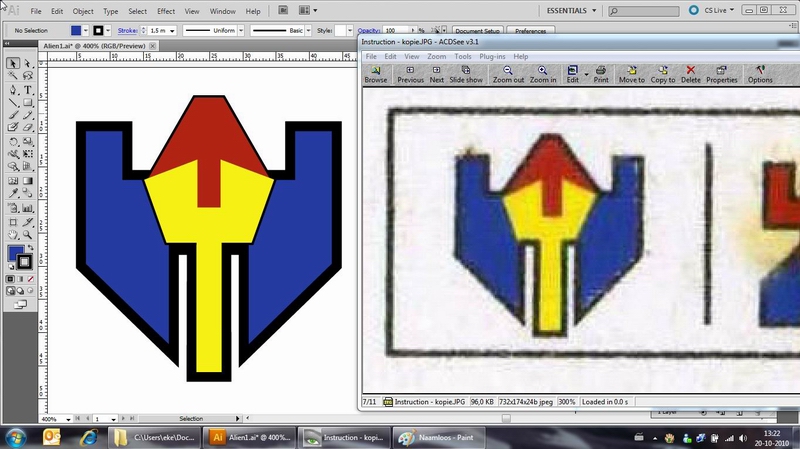
Task: Click Move to in ACDSee toolbar
Action: 632,74
